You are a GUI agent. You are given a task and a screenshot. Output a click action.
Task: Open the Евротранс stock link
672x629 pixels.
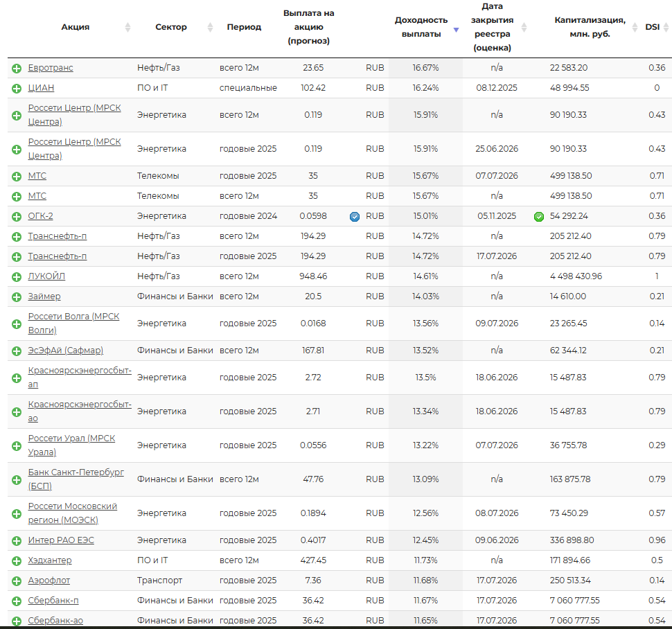51,68
